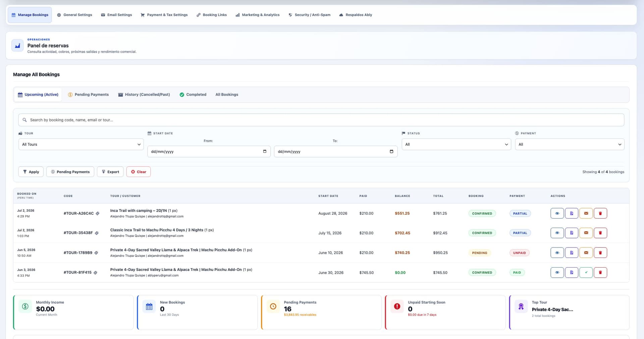Click Pending Payments clock icon
Viewport: 644px width, 339px height.
click(x=273, y=306)
